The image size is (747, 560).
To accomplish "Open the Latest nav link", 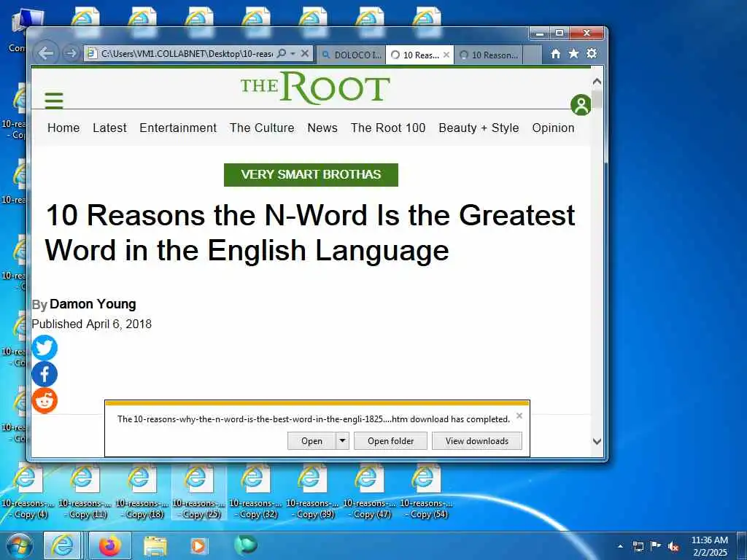I will (109, 128).
